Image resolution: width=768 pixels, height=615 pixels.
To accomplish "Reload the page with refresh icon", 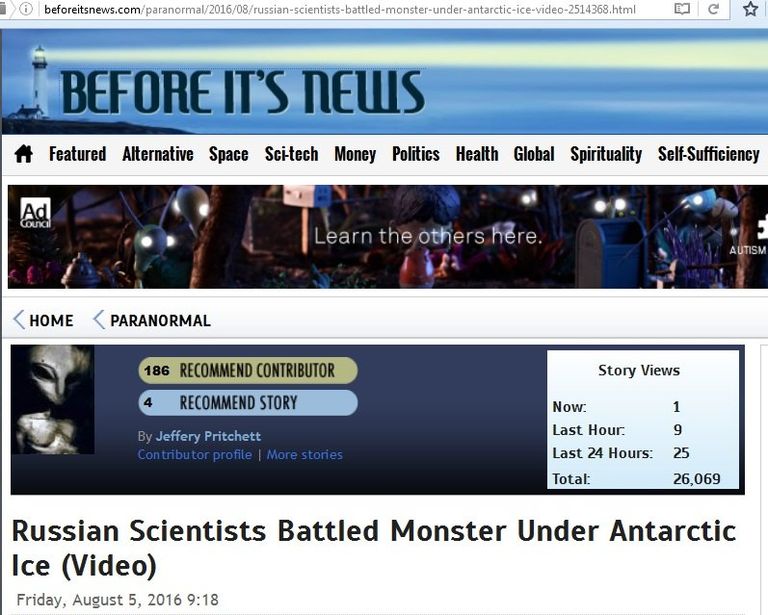I will (714, 9).
